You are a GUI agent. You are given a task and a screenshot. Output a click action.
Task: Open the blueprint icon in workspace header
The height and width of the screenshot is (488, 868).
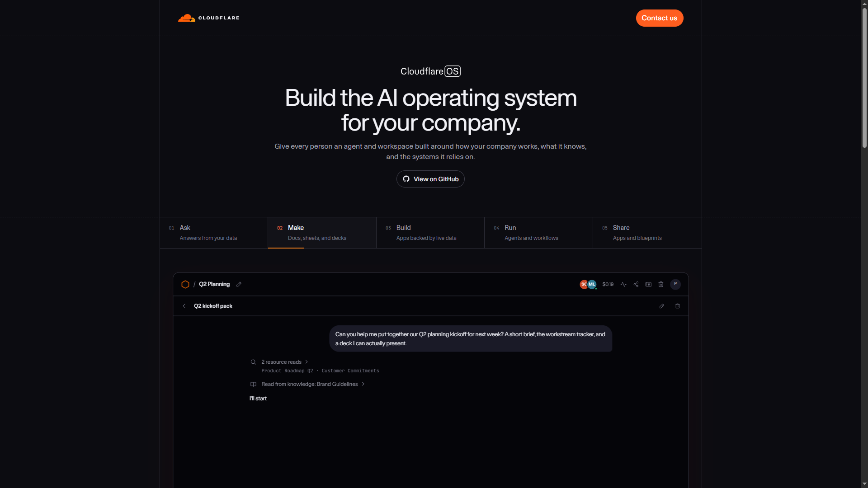(648, 284)
